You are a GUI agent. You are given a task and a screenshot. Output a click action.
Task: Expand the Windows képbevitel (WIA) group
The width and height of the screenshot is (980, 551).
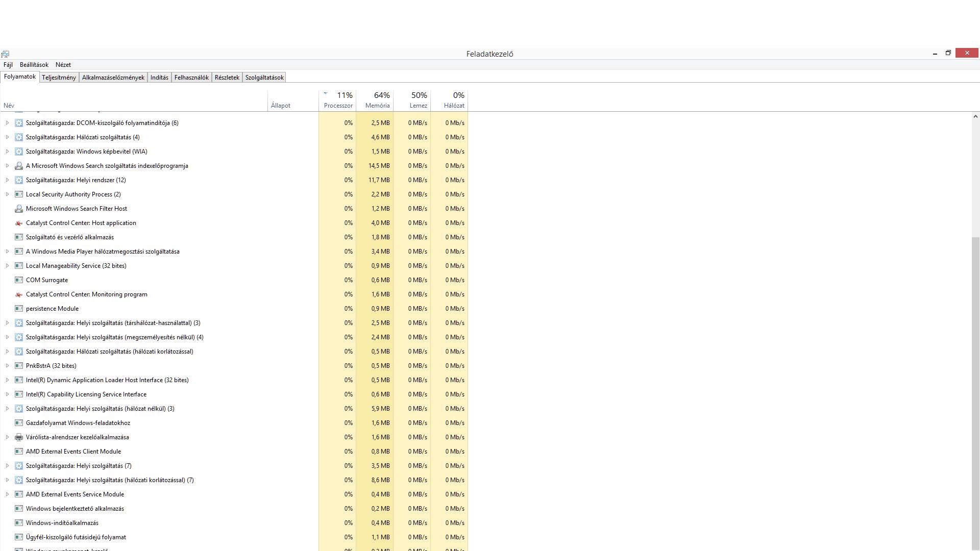pos(7,152)
